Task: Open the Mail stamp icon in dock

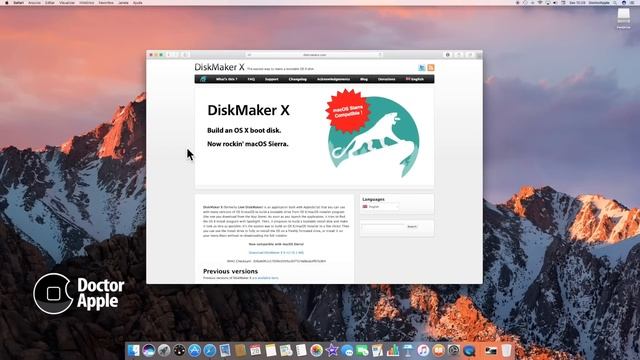Action: coord(225,350)
